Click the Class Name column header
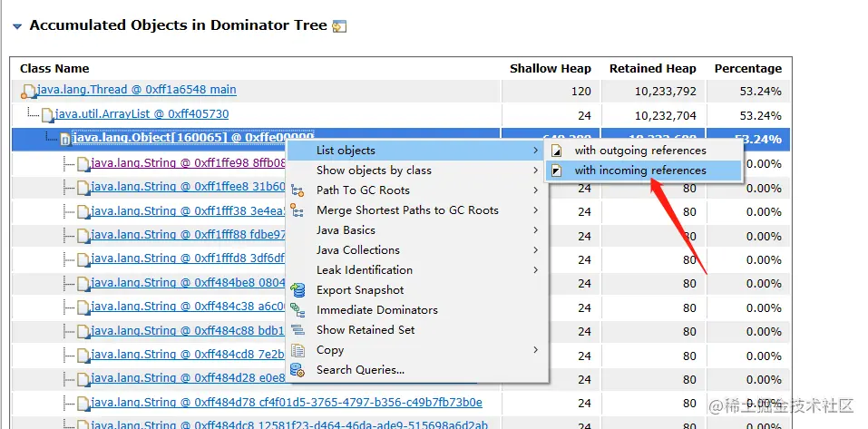The width and height of the screenshot is (868, 429). point(54,69)
